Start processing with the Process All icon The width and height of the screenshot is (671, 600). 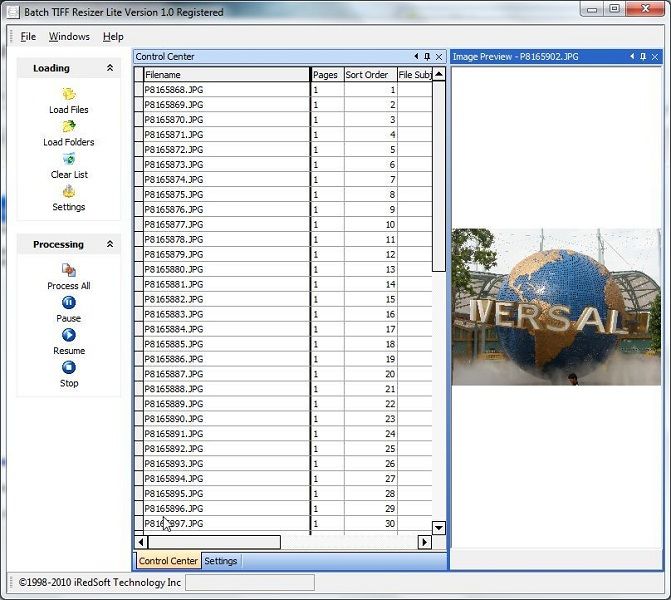(69, 270)
